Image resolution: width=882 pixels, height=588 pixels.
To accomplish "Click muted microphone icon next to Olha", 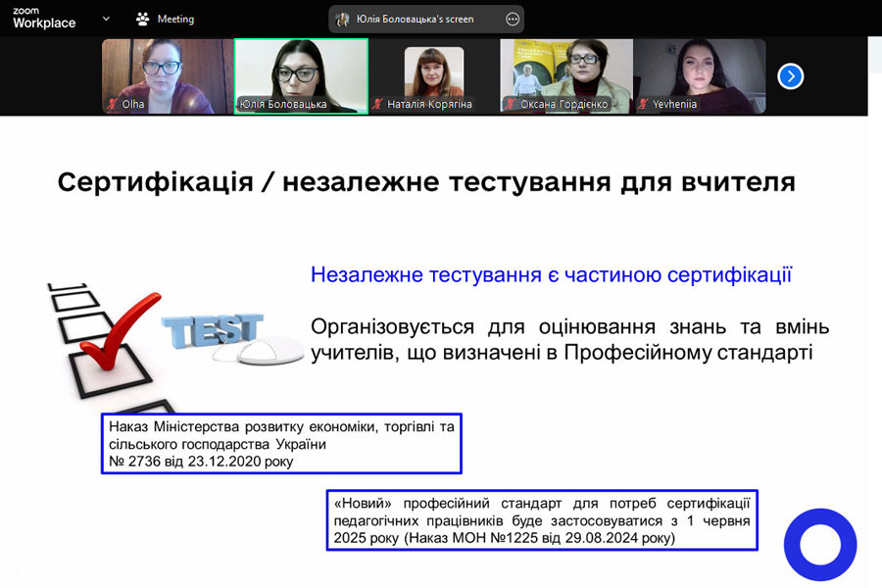I will pos(113,104).
